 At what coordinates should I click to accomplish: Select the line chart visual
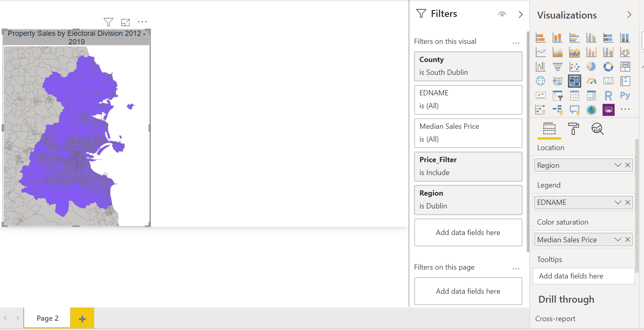click(541, 52)
